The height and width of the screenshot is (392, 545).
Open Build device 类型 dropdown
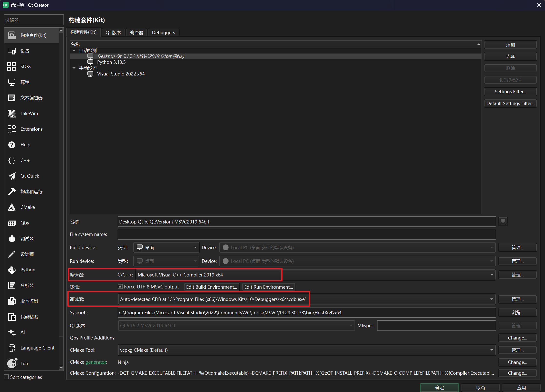166,247
